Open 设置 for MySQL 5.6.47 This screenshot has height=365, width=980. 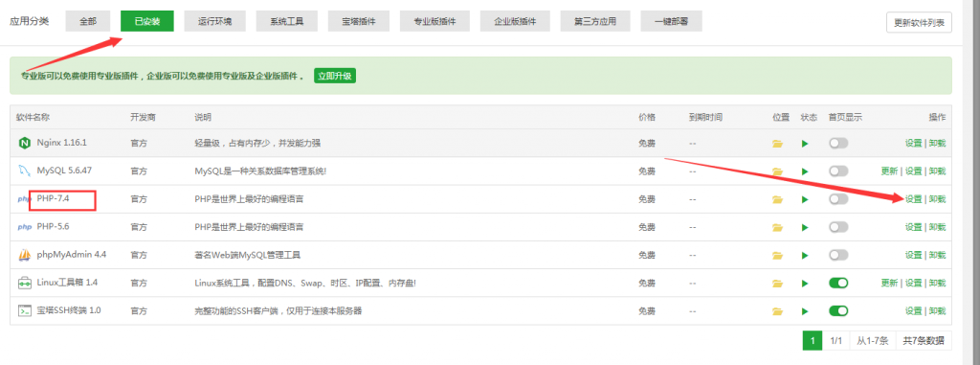913,171
